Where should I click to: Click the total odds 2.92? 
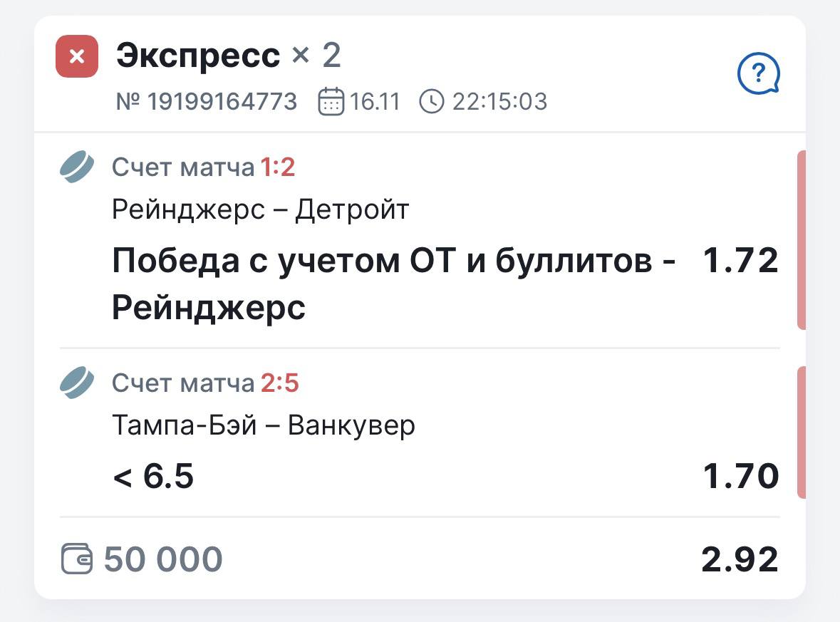point(740,560)
